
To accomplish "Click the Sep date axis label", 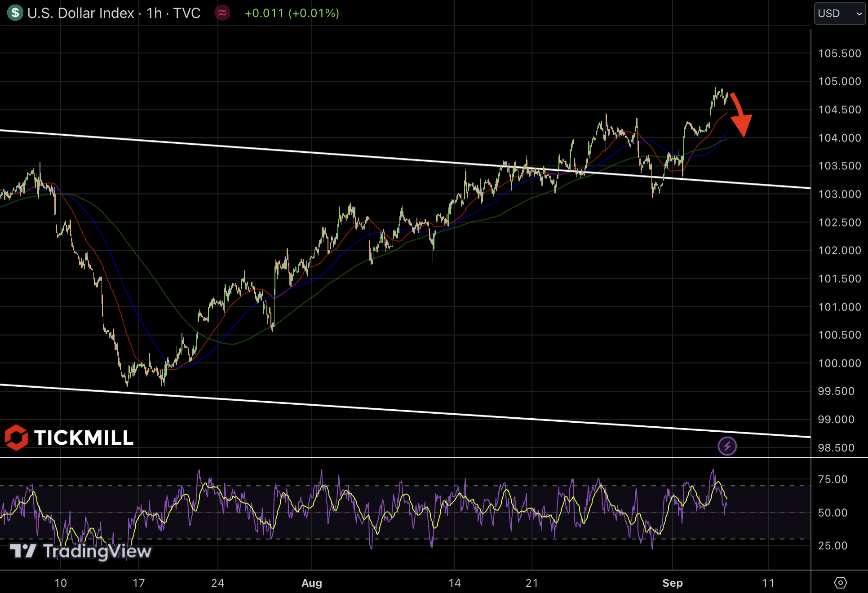I will [x=672, y=583].
